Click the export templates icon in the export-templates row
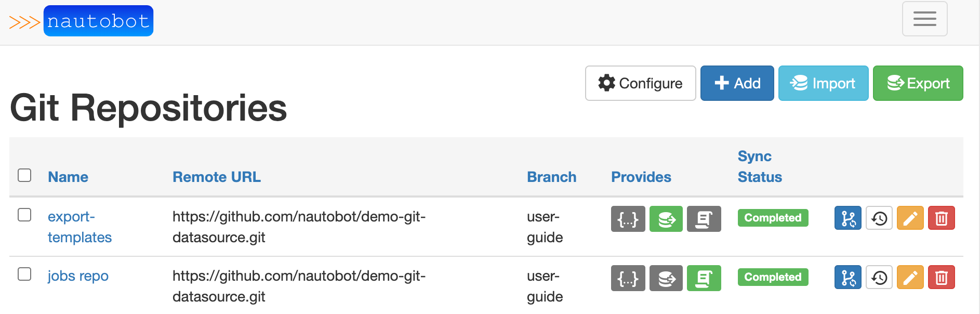 666,219
